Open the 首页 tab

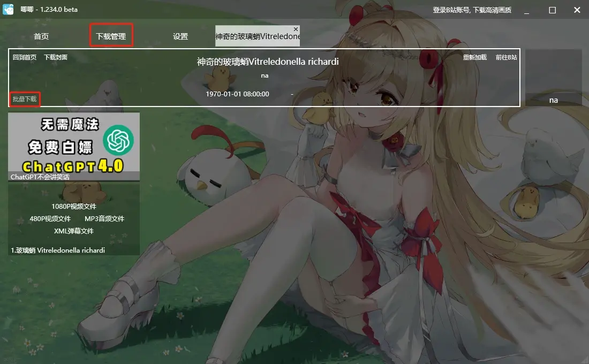41,36
